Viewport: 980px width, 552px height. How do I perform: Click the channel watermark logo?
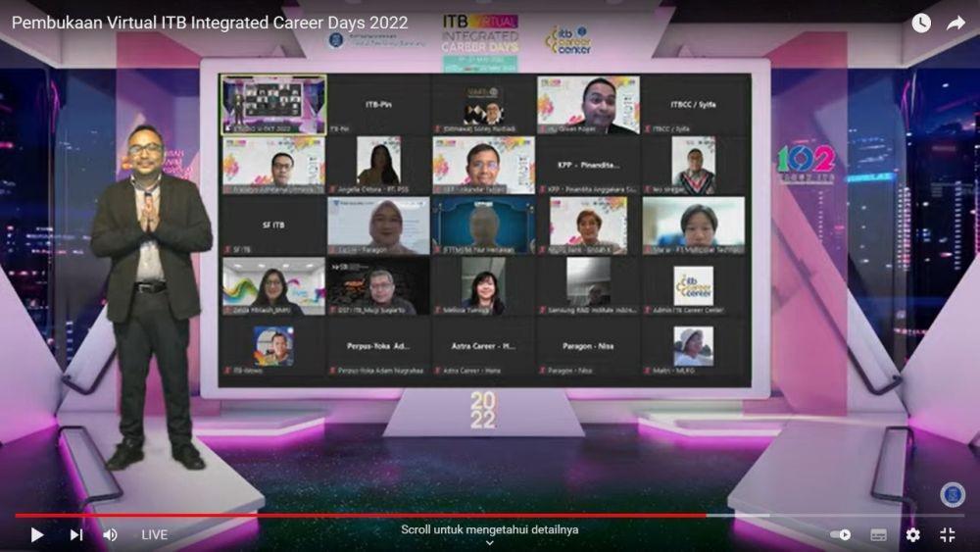pos(953,494)
